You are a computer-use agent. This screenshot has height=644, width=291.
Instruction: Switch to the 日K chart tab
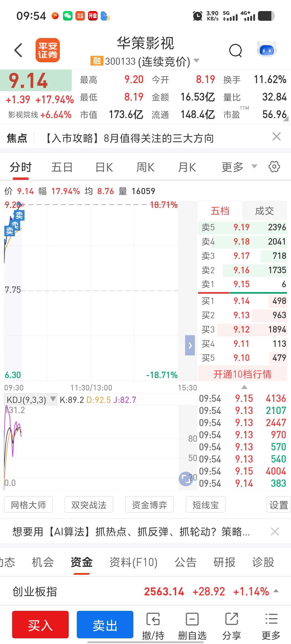(104, 167)
